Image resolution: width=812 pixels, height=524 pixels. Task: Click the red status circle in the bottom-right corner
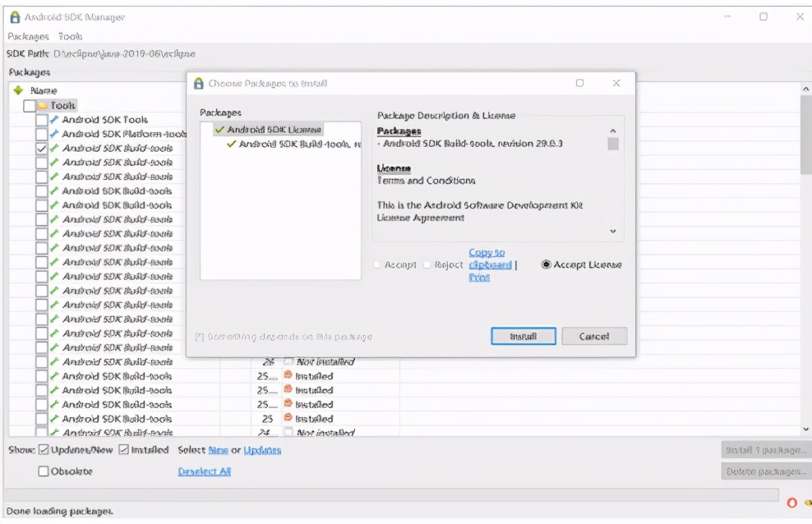pyautogui.click(x=791, y=503)
